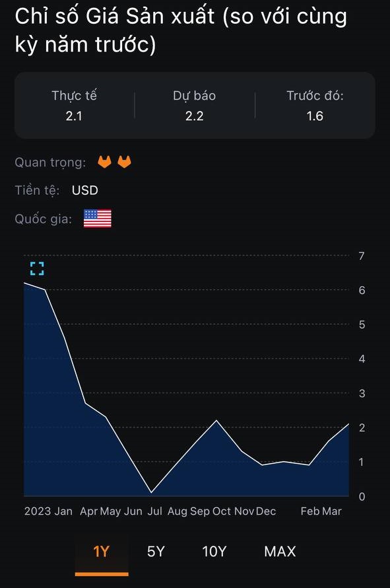Tap the 7 value on the y-axis
390x588 pixels.
click(x=362, y=256)
